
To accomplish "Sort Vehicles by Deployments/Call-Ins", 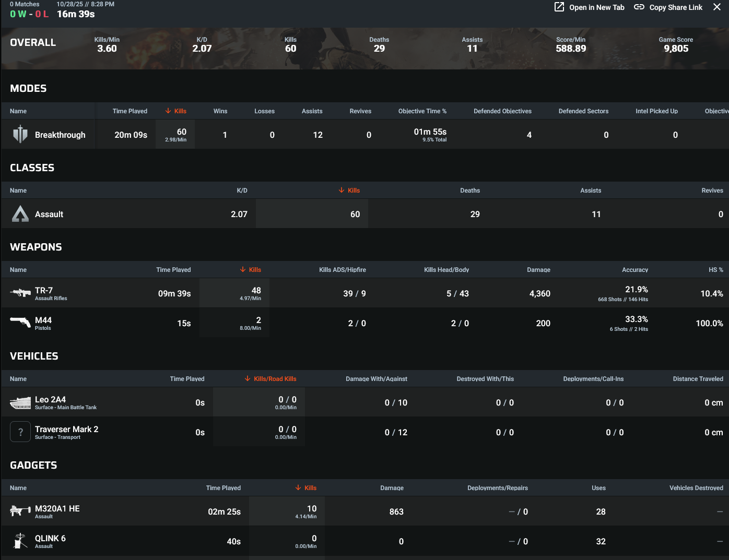I will coord(593,379).
